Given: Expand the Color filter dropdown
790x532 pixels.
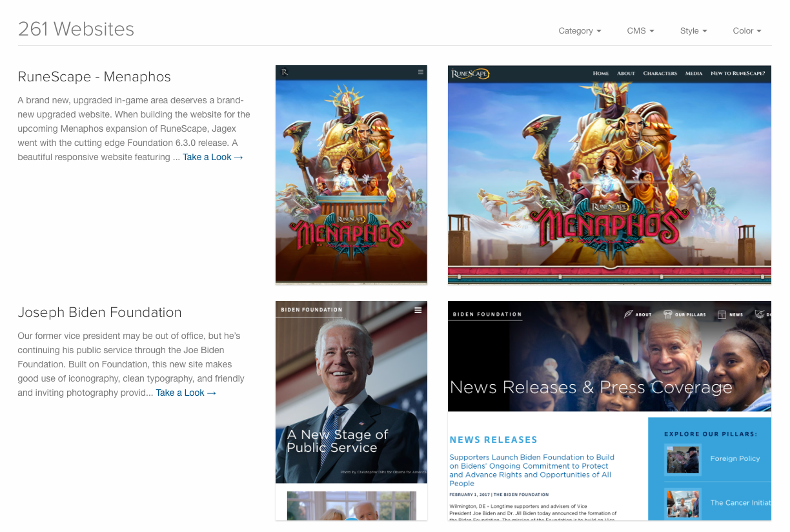Looking at the screenshot, I should 747,30.
